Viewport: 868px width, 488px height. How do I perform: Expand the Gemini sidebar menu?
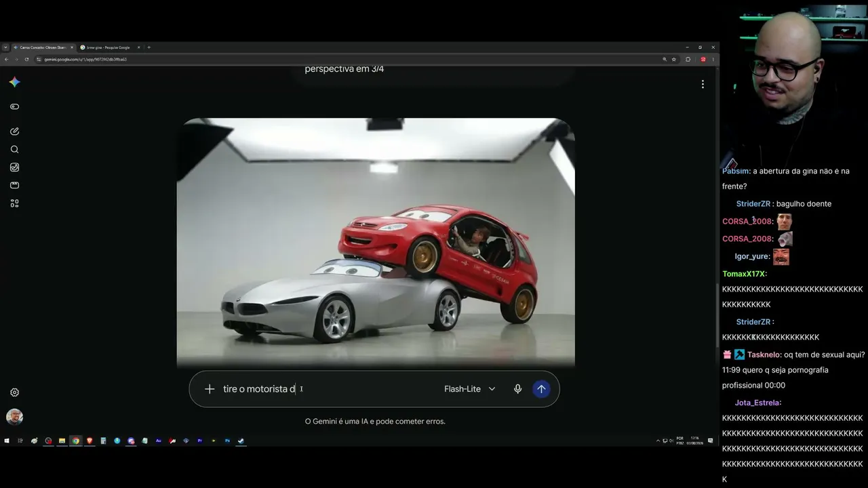[14, 106]
